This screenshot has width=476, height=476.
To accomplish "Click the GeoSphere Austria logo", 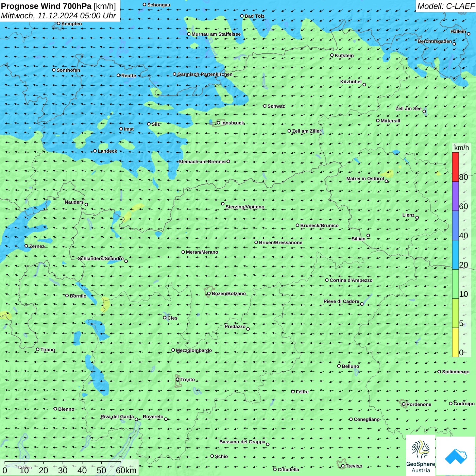I will (x=421, y=456).
